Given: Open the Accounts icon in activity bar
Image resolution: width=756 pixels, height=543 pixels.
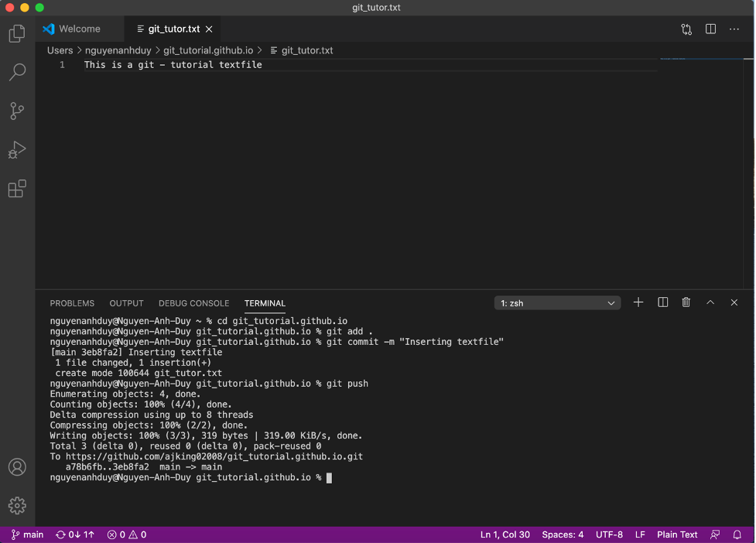Looking at the screenshot, I should point(17,467).
